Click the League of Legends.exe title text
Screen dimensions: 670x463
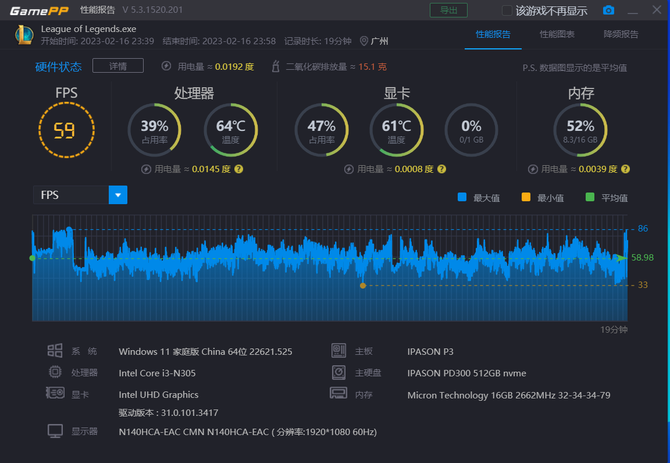pyautogui.click(x=88, y=29)
